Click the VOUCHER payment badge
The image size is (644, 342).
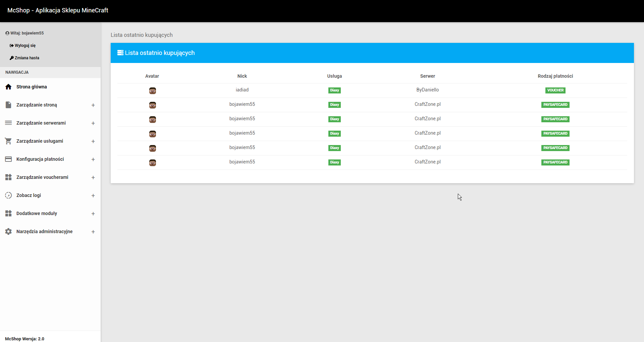point(555,90)
